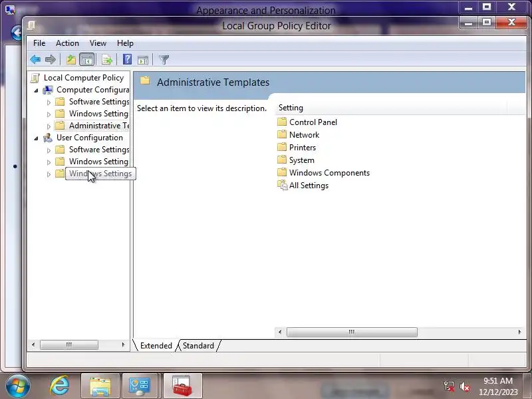Click right arrow of tree pane scrollbar
This screenshot has width=532, height=399.
(123, 344)
